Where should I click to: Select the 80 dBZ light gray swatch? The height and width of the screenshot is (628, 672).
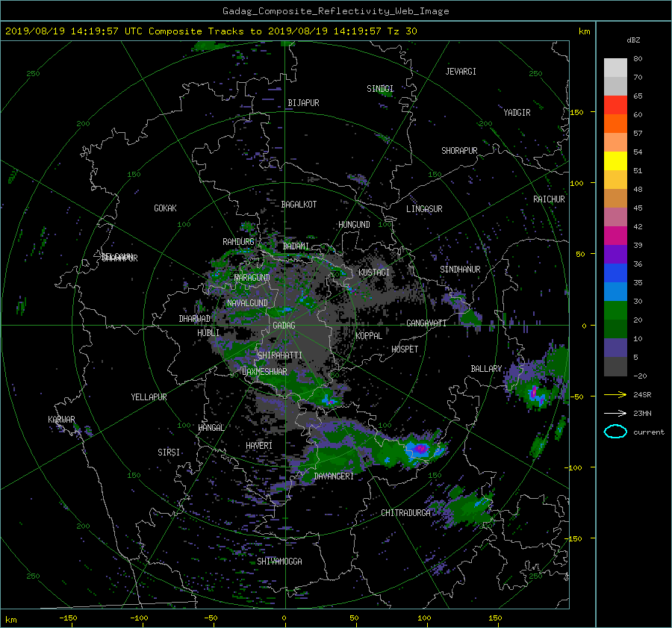click(615, 67)
